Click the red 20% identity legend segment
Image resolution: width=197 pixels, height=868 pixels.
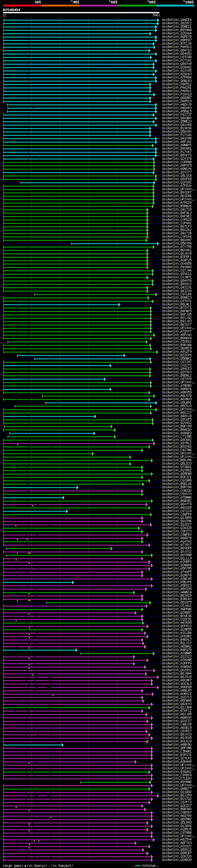point(22,6)
